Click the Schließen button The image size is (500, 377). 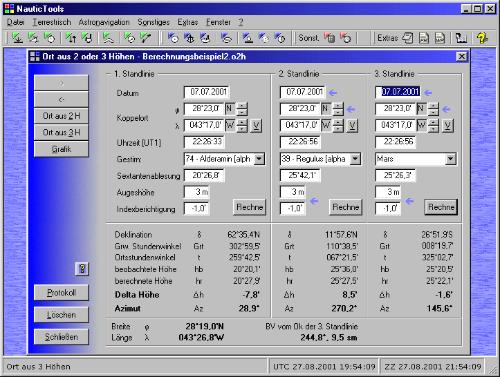point(61,337)
